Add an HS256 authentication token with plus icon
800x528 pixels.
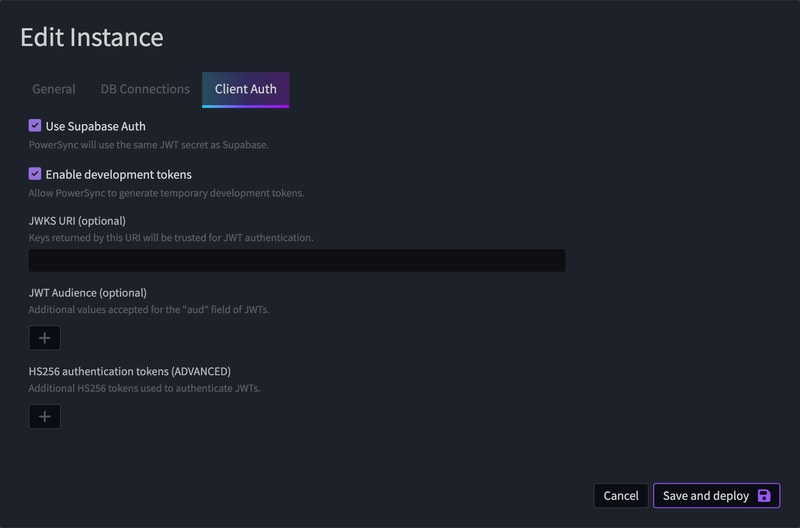click(44, 416)
